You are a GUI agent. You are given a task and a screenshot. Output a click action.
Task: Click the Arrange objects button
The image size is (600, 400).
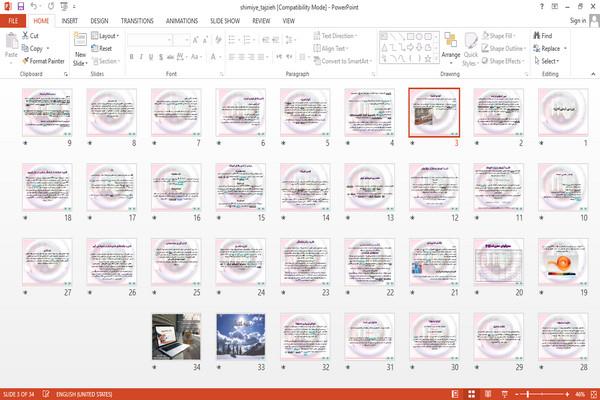point(451,46)
